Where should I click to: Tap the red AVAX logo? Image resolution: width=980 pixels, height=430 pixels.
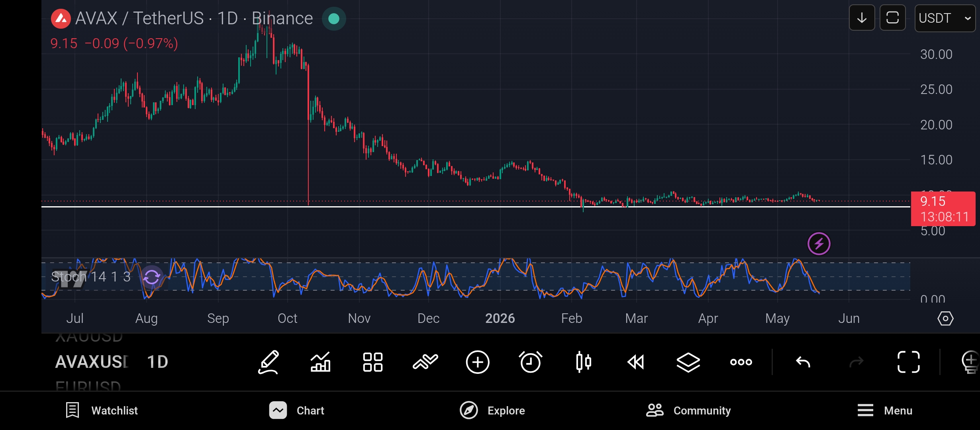pos(61,19)
